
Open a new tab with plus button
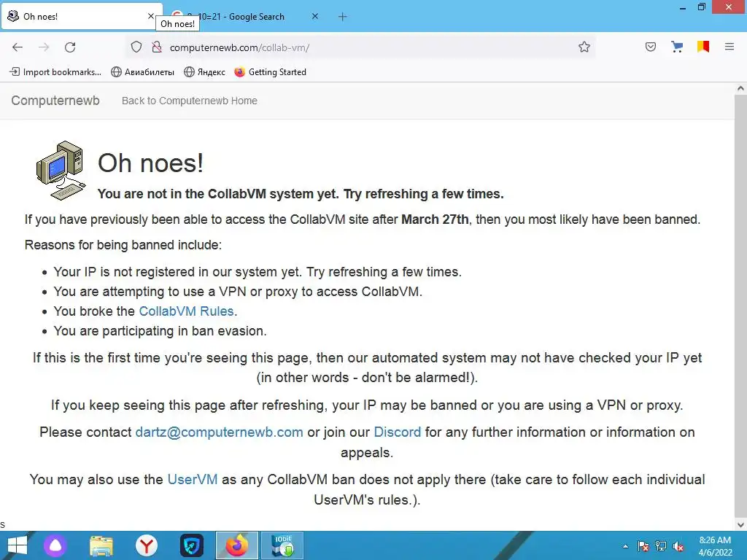tap(343, 17)
